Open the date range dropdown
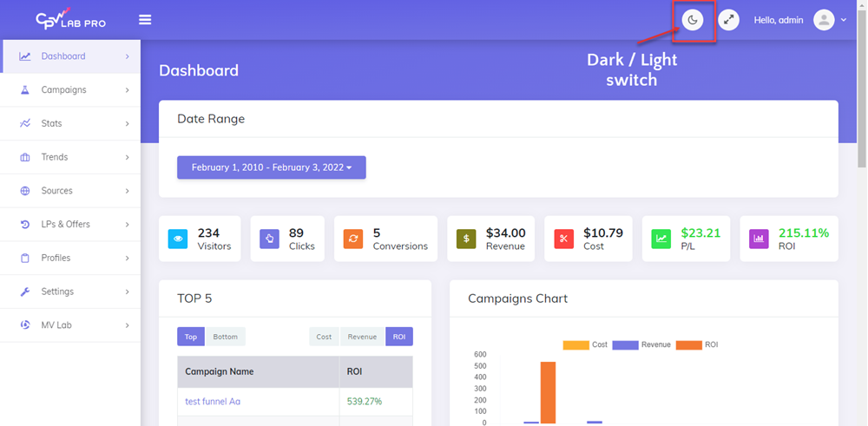The height and width of the screenshot is (426, 868). pyautogui.click(x=272, y=167)
